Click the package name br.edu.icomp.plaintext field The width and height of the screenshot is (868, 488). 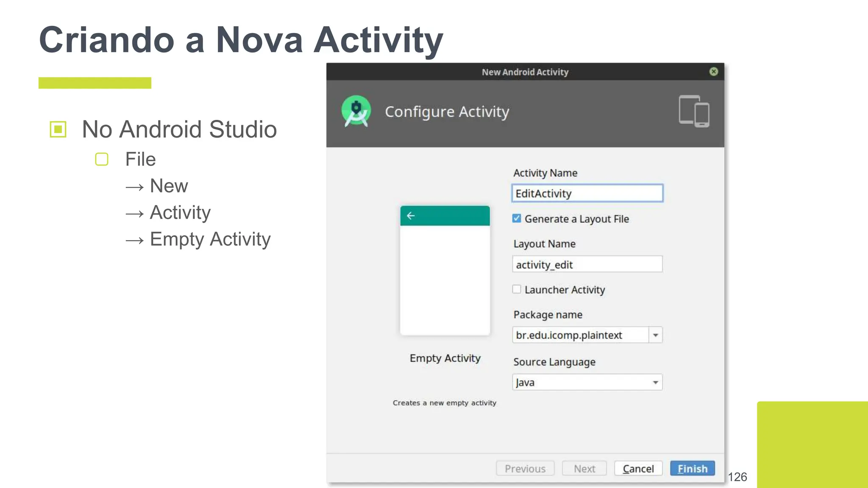pos(580,335)
